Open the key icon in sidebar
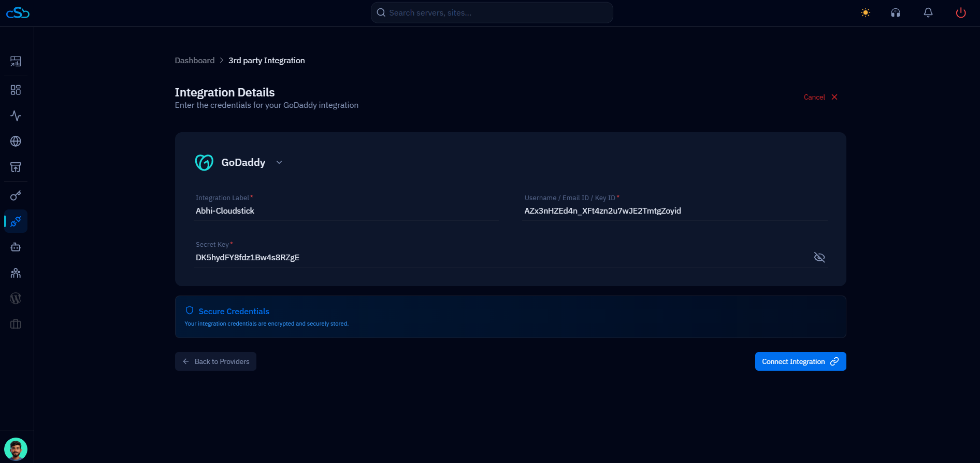Viewport: 980px width, 463px height. tap(16, 195)
